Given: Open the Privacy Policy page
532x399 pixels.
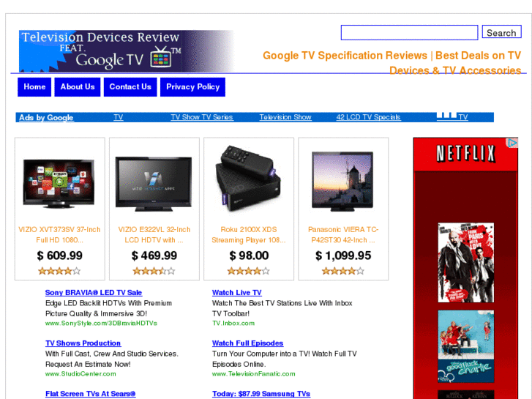Looking at the screenshot, I should click(192, 87).
